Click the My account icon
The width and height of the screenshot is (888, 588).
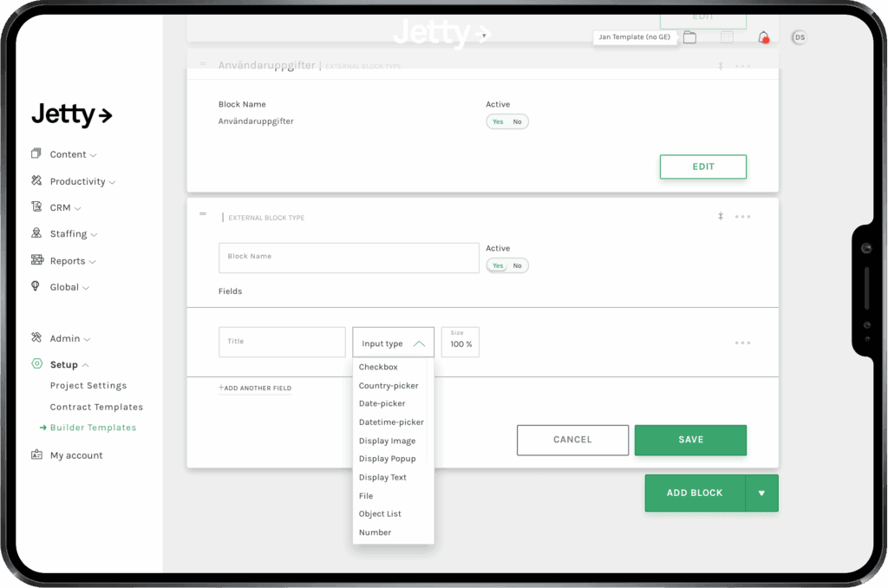[36, 454]
